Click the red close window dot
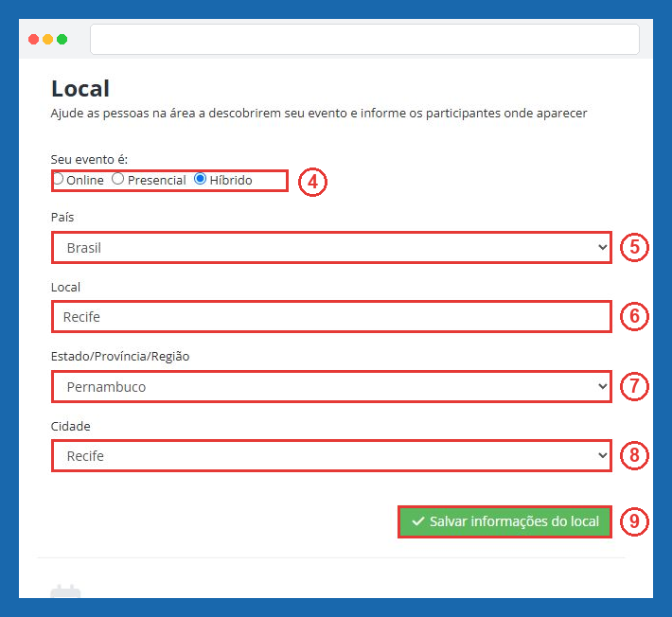The height and width of the screenshot is (617, 672). click(x=33, y=40)
